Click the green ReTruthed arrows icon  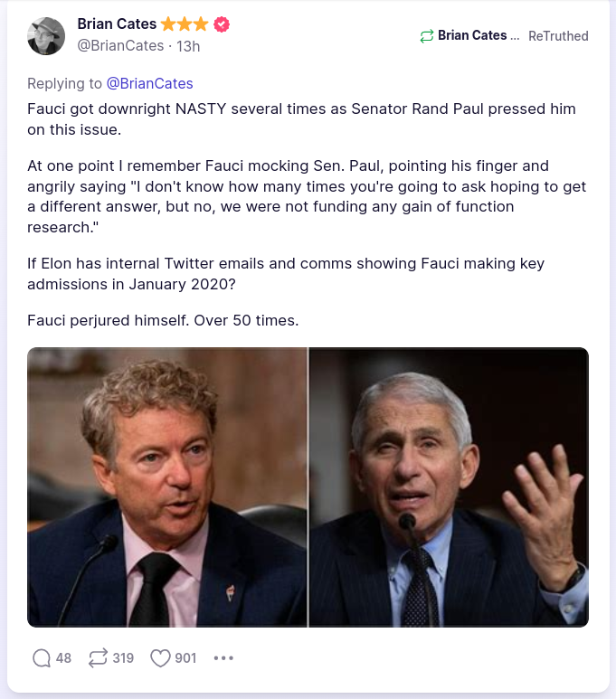click(427, 36)
